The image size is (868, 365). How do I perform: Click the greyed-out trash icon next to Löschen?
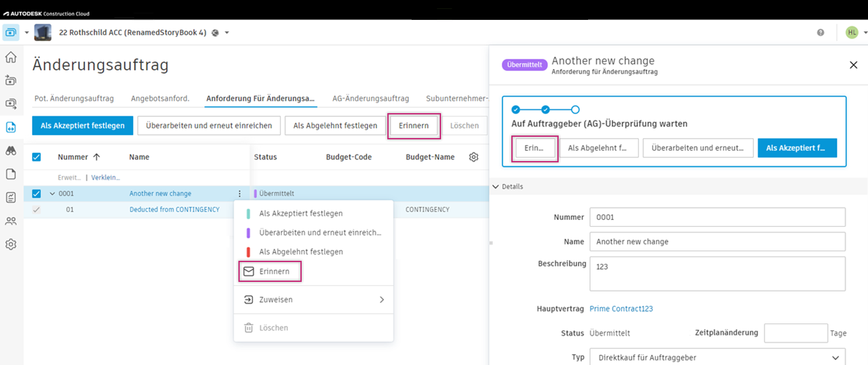[249, 328]
